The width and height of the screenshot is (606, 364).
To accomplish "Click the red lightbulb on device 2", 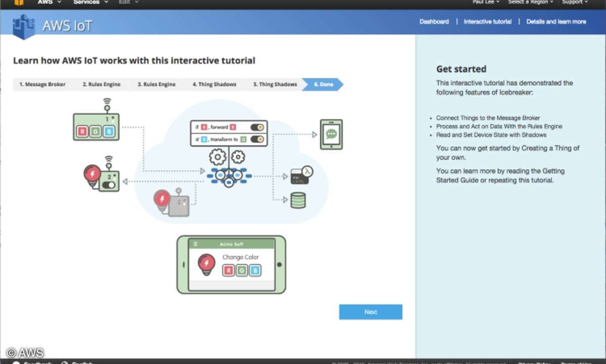I will (x=92, y=175).
